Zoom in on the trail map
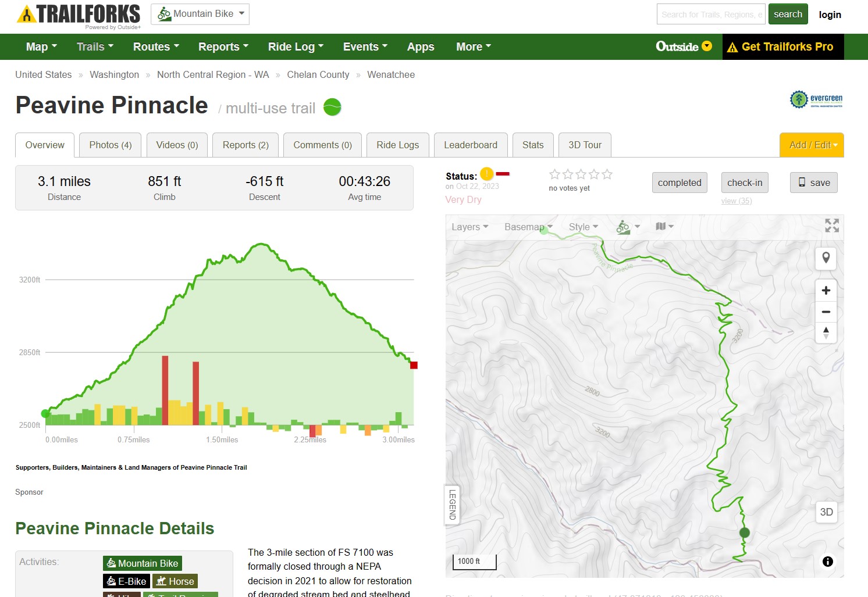The width and height of the screenshot is (868, 597). [826, 290]
